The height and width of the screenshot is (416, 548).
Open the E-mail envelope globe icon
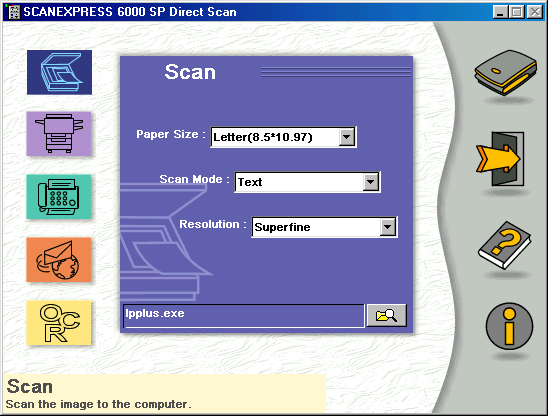coord(59,259)
